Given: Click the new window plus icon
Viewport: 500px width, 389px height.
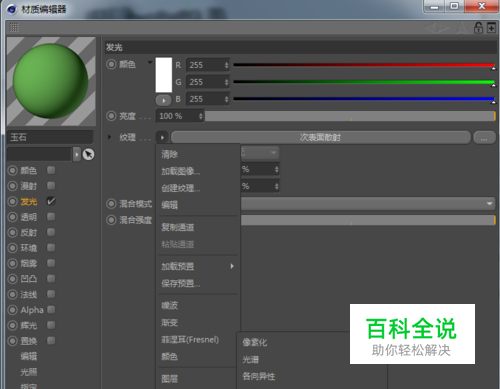Looking at the screenshot, I should tap(491, 28).
